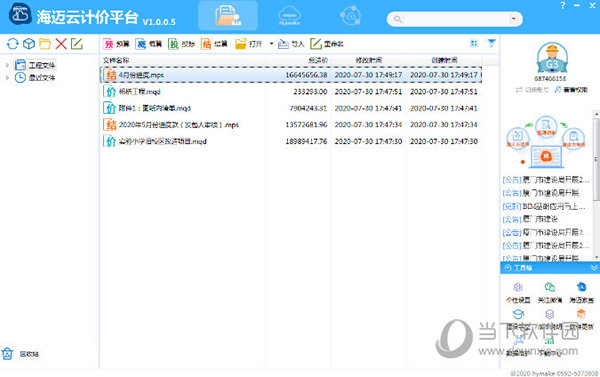Switch to the cloud sync tab in header
This screenshot has width=600, height=377.
click(350, 16)
